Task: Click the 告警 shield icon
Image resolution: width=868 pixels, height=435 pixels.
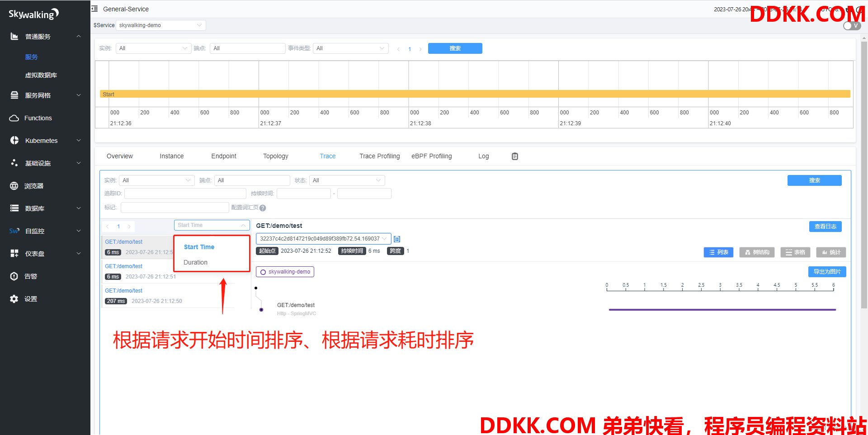Action: [14, 276]
